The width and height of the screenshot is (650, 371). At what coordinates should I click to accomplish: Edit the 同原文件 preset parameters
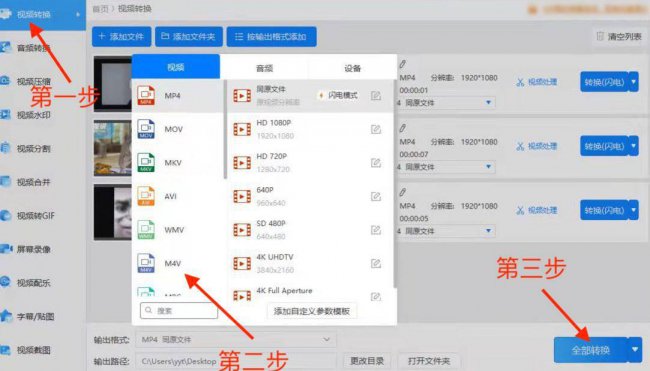[x=376, y=96]
